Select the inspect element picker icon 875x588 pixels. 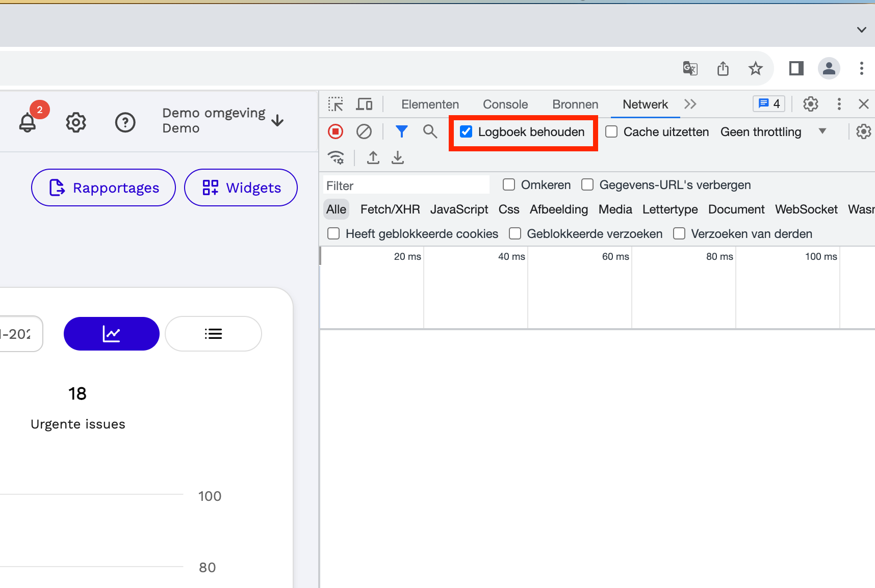tap(336, 104)
